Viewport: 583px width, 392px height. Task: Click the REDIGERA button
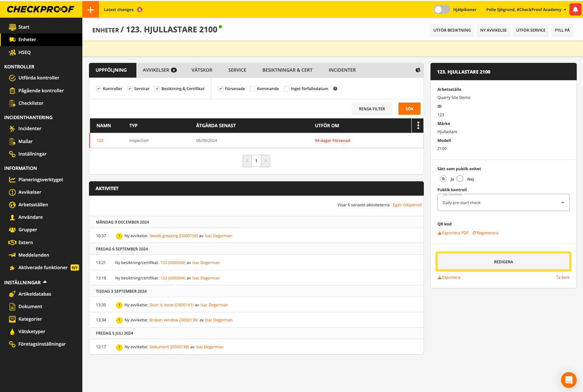click(503, 262)
